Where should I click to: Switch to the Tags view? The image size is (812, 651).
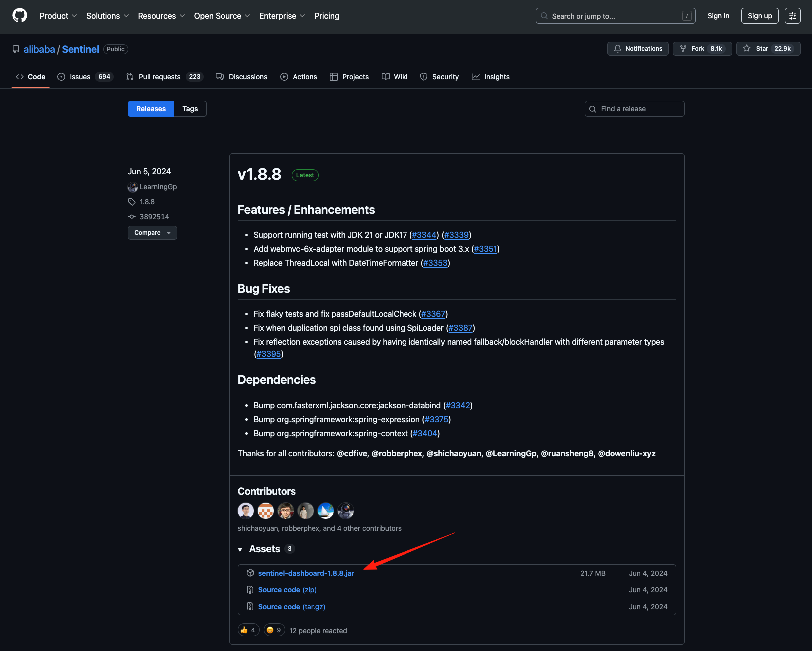[190, 109]
